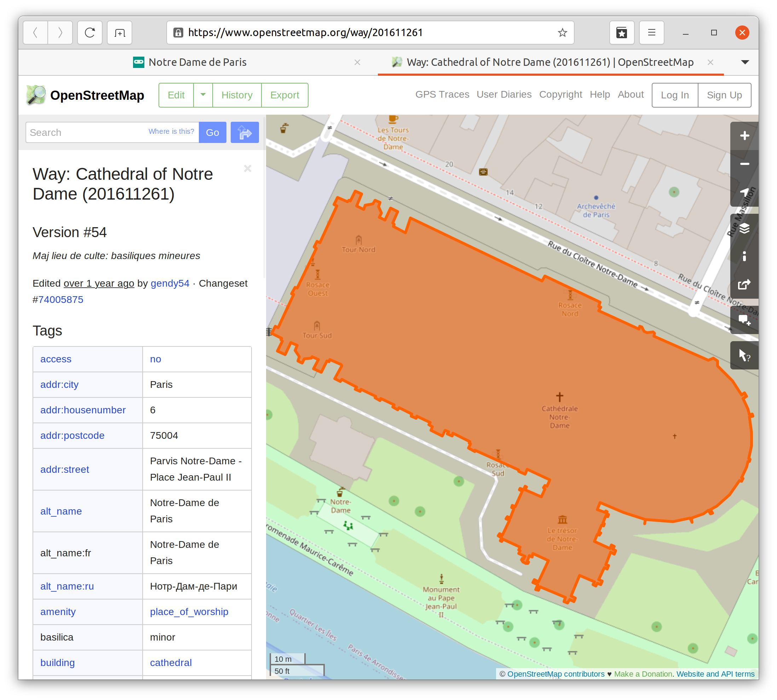Switch to Notre Dame de Paris tab
This screenshot has width=777, height=700.
pyautogui.click(x=196, y=62)
